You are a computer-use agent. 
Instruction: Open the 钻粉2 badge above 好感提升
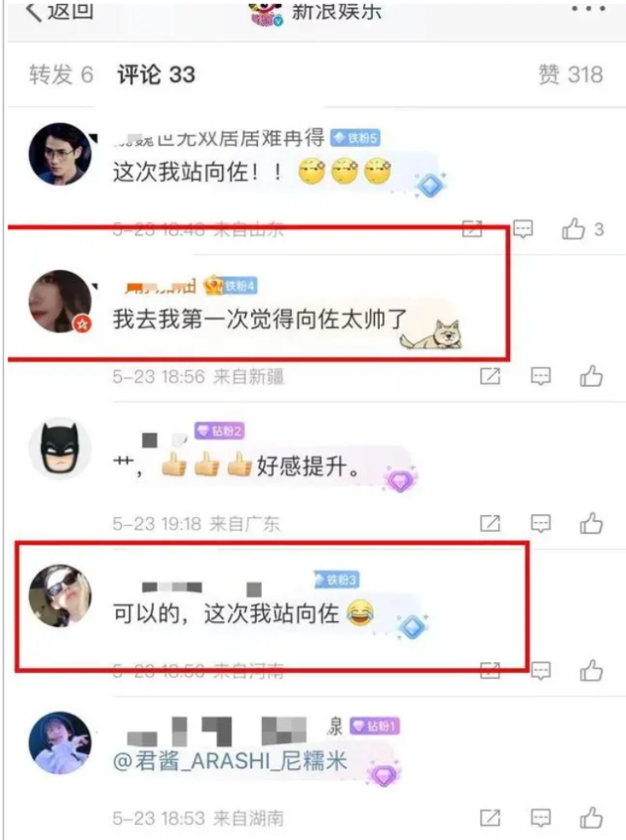219,431
